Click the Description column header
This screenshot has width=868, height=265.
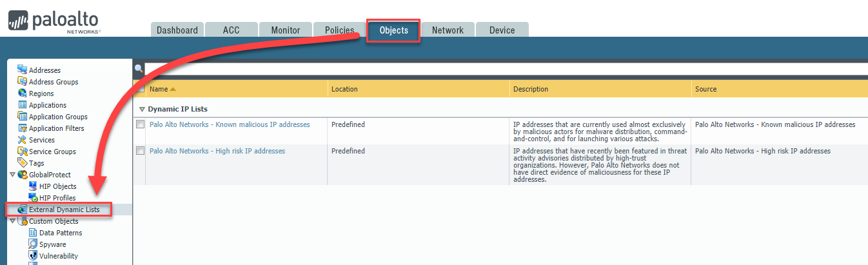click(600, 89)
